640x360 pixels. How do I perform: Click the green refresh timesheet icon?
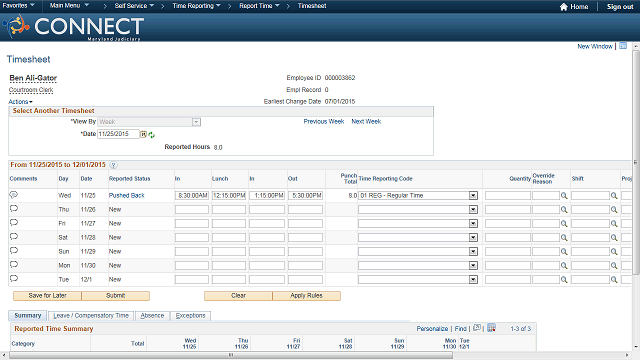151,135
